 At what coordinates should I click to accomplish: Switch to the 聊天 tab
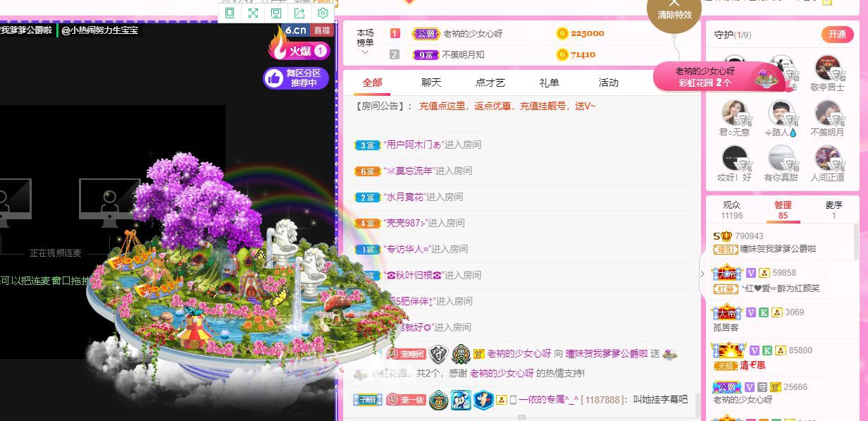[431, 83]
